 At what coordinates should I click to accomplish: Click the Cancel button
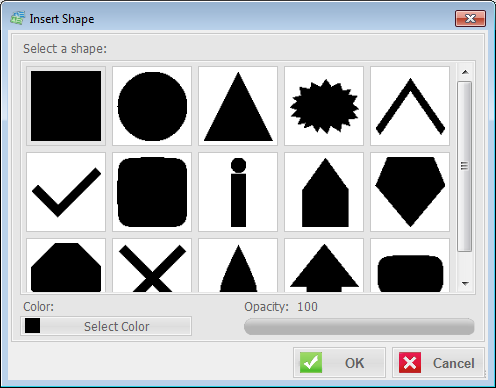pyautogui.click(x=438, y=363)
